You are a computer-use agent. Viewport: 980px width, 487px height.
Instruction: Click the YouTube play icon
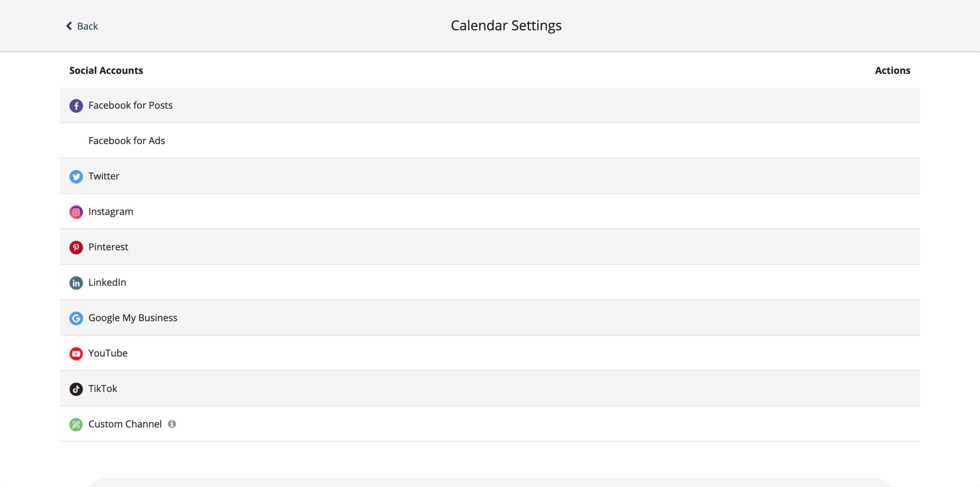click(76, 354)
